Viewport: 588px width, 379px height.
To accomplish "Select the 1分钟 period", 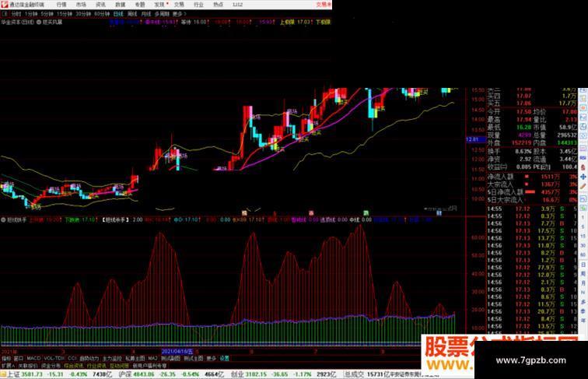I will (31, 14).
